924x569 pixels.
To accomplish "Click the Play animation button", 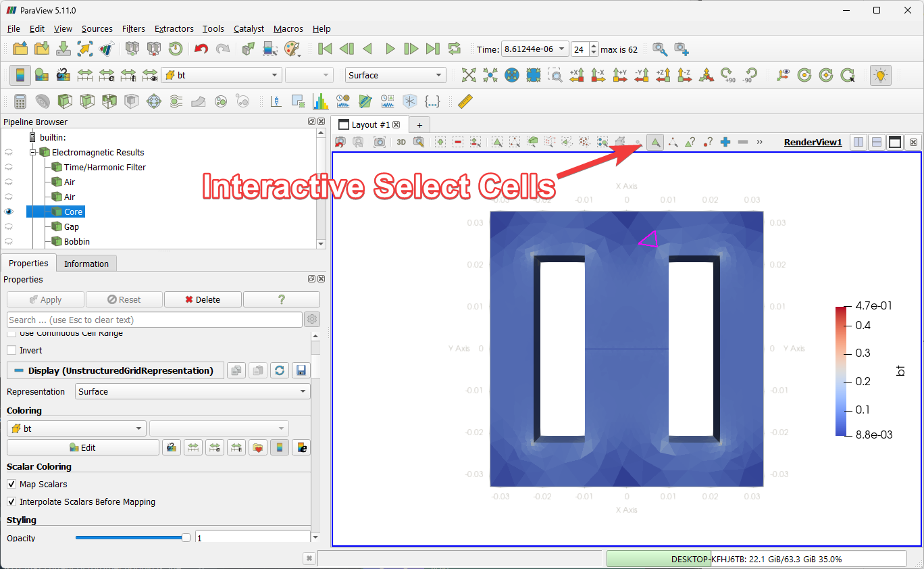I will coord(390,49).
